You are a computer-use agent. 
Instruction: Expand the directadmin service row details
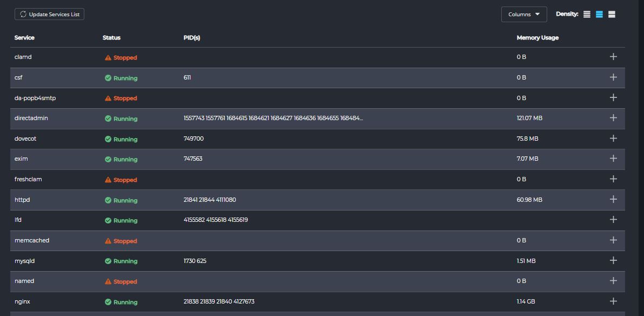(613, 118)
